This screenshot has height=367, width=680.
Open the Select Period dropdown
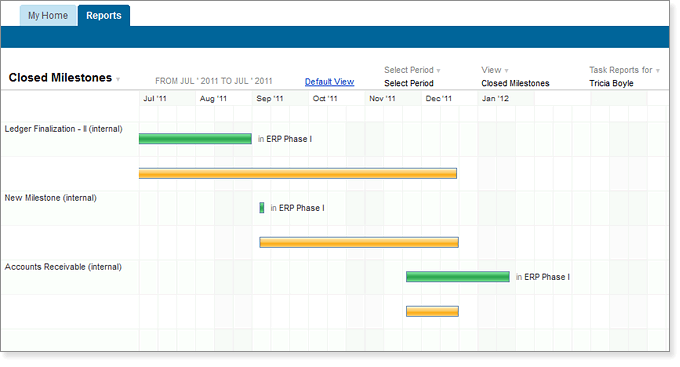412,70
